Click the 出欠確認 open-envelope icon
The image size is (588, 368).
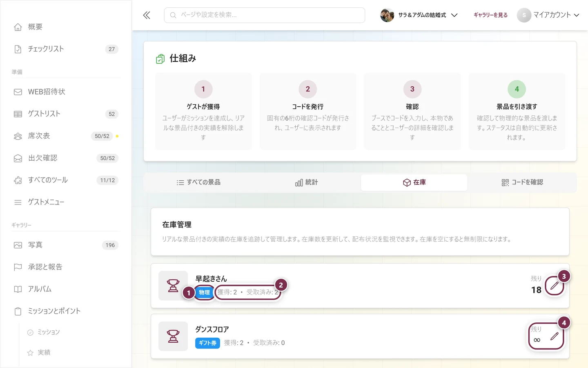pyautogui.click(x=18, y=158)
